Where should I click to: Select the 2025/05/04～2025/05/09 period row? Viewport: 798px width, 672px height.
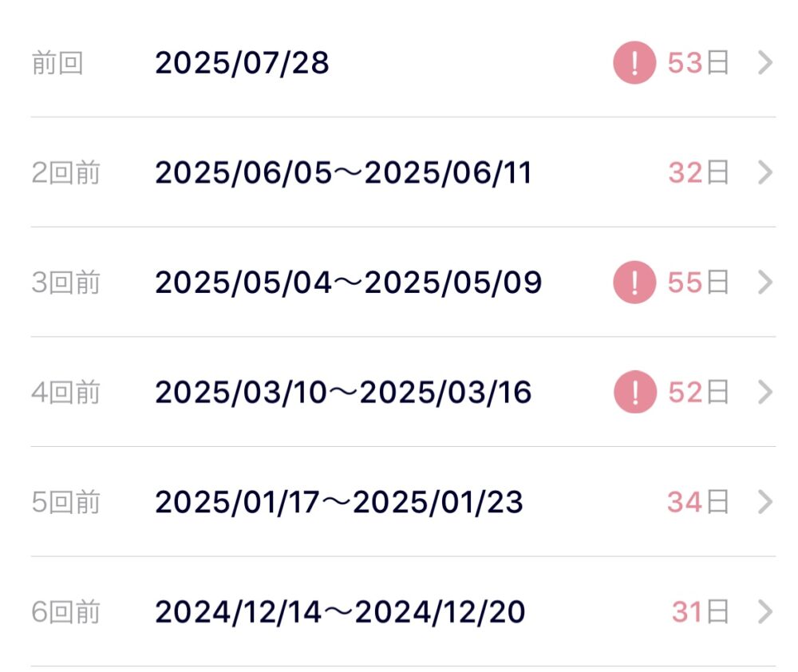click(403, 282)
